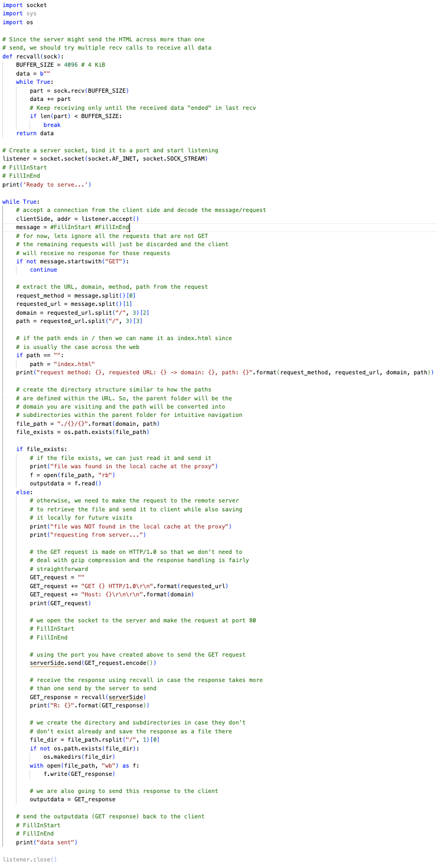Click the print("R: {}".format(GET_response)) line
Viewport: 437px width, 868px height.
tap(90, 705)
